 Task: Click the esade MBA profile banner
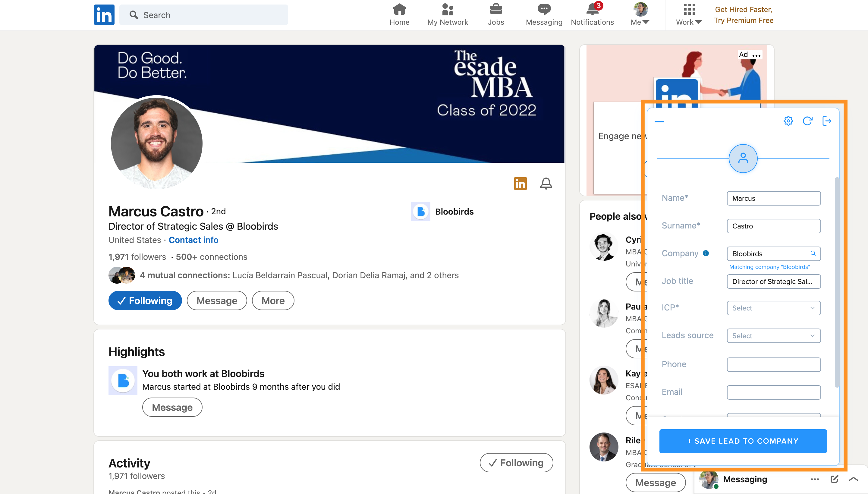(x=329, y=103)
